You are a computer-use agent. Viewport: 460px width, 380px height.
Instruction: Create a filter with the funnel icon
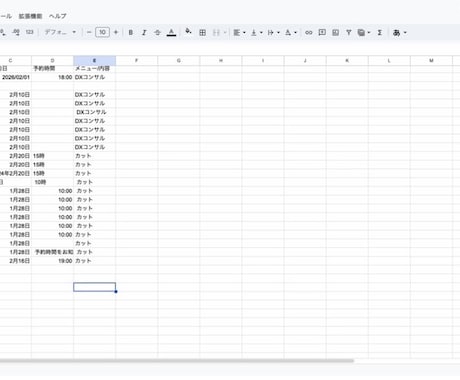tap(349, 32)
